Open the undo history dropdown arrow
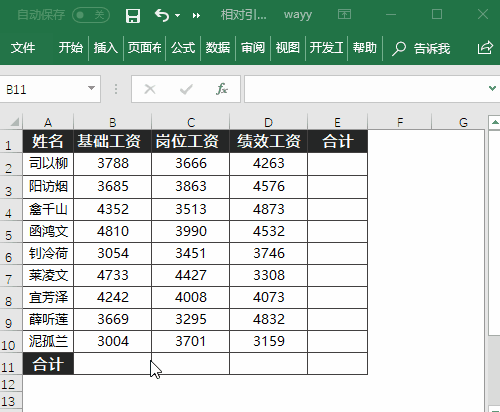 point(177,15)
